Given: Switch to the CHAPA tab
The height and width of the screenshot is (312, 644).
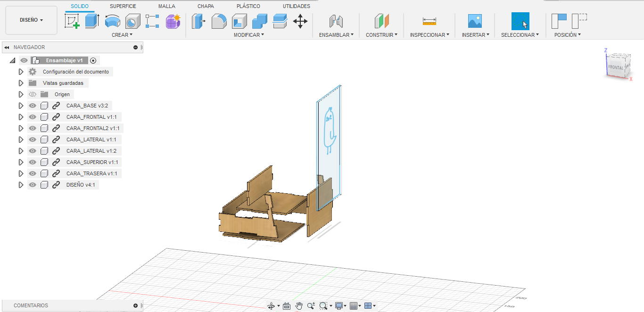Looking at the screenshot, I should pyautogui.click(x=206, y=6).
